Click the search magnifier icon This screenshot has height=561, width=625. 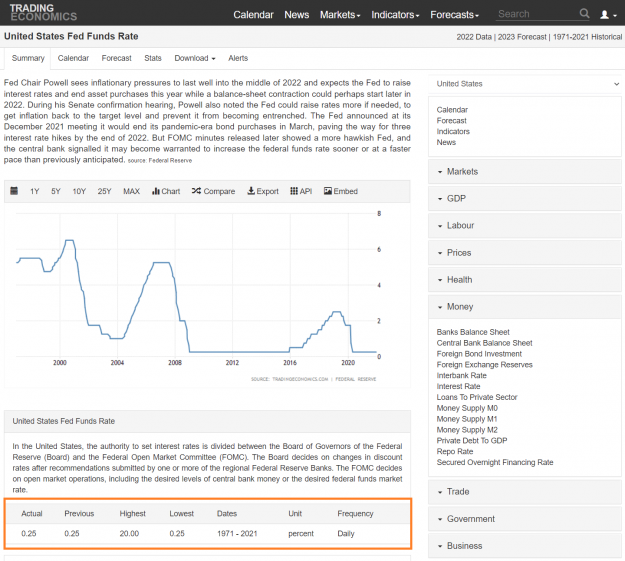click(584, 14)
